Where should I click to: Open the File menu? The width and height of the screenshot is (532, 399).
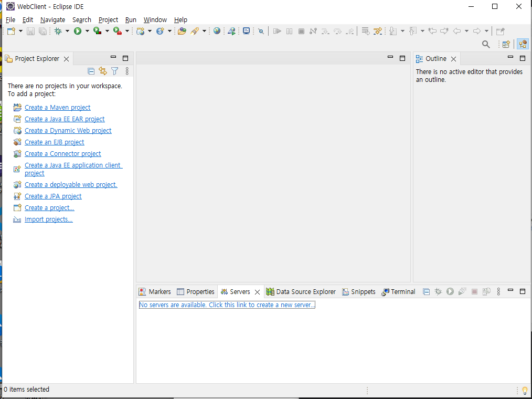pyautogui.click(x=10, y=20)
